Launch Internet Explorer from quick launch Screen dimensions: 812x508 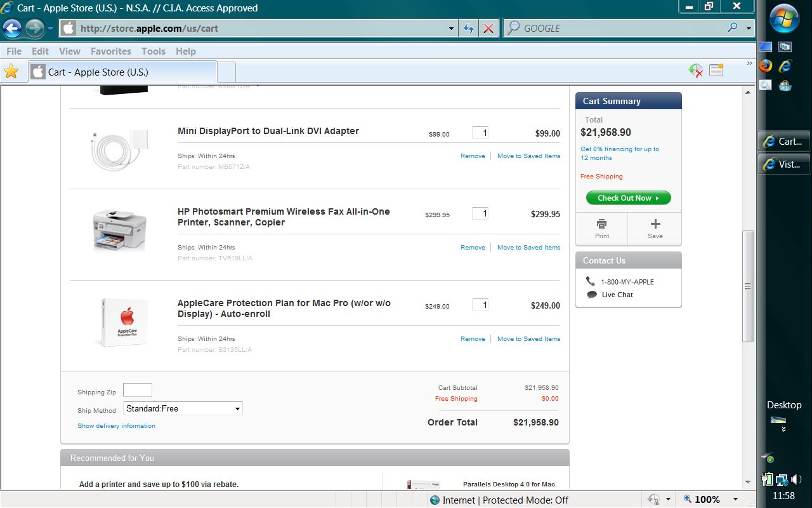click(785, 65)
